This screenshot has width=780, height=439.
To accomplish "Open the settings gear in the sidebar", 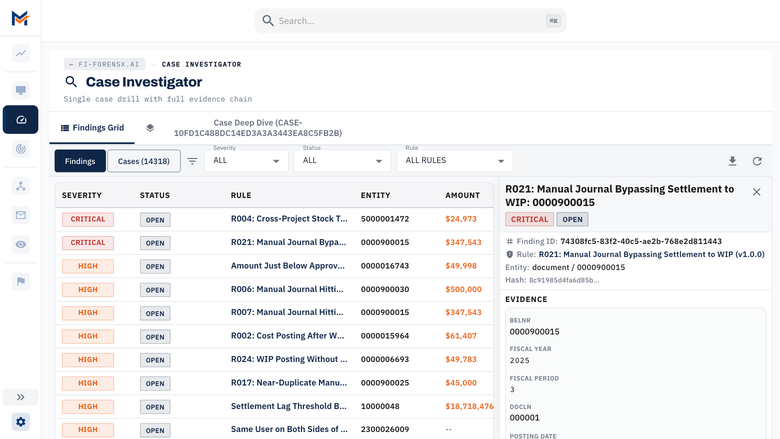I will pyautogui.click(x=20, y=422).
